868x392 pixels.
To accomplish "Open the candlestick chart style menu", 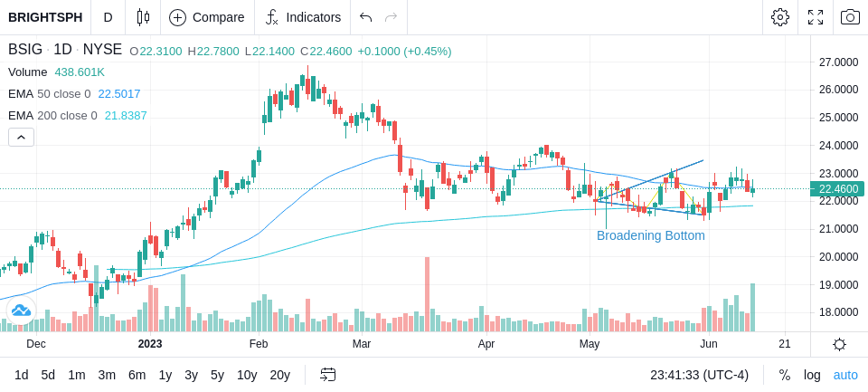I will pyautogui.click(x=143, y=17).
